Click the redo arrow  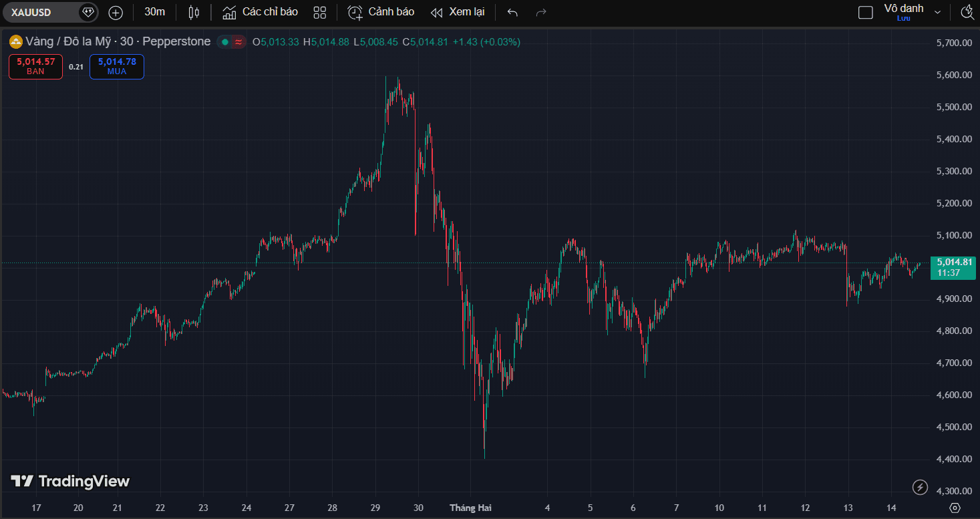pyautogui.click(x=541, y=12)
